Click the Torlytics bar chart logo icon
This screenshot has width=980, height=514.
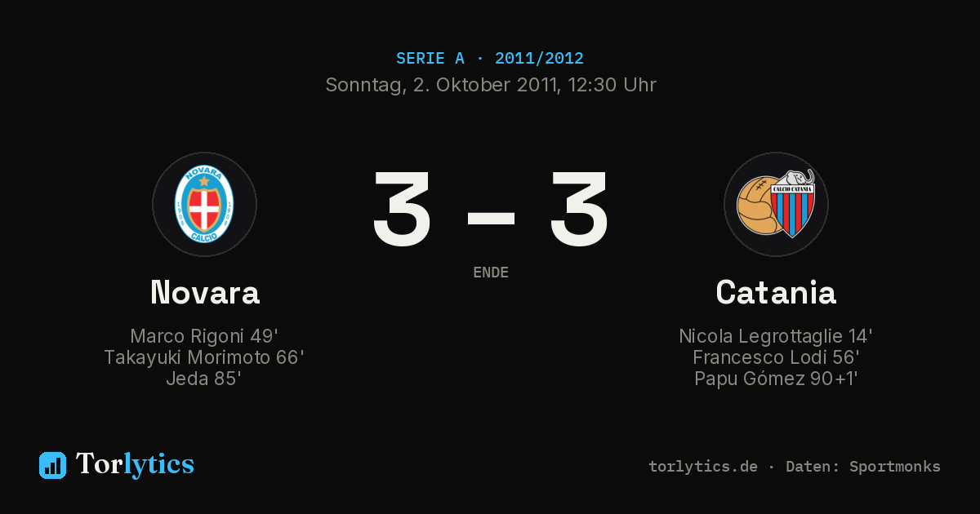point(52,465)
